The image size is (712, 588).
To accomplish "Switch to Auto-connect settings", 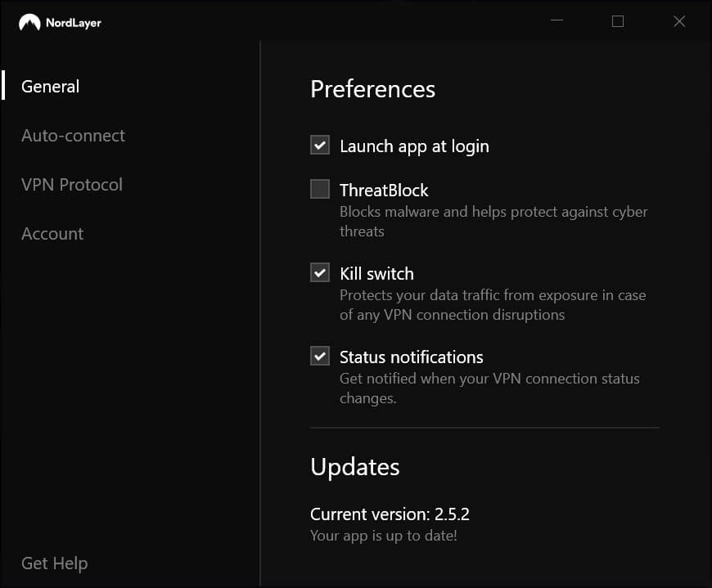I will click(73, 135).
